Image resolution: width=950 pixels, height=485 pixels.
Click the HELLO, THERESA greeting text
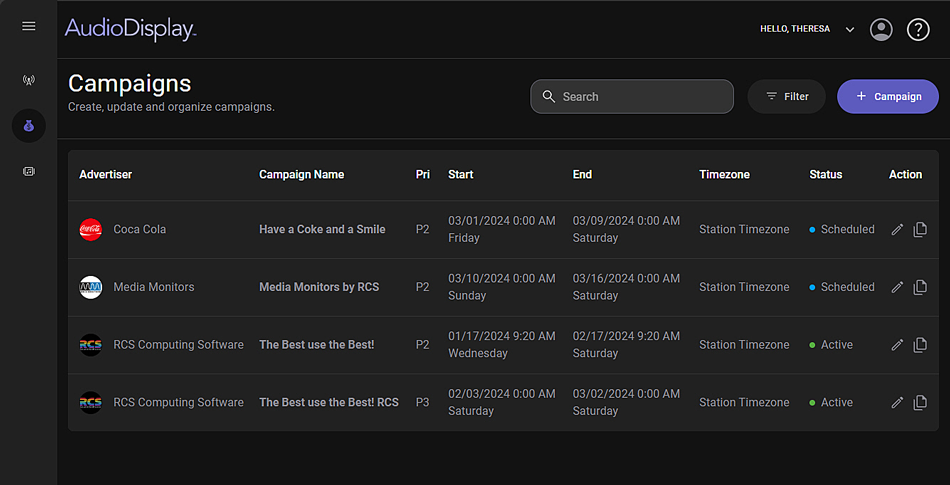tap(795, 29)
